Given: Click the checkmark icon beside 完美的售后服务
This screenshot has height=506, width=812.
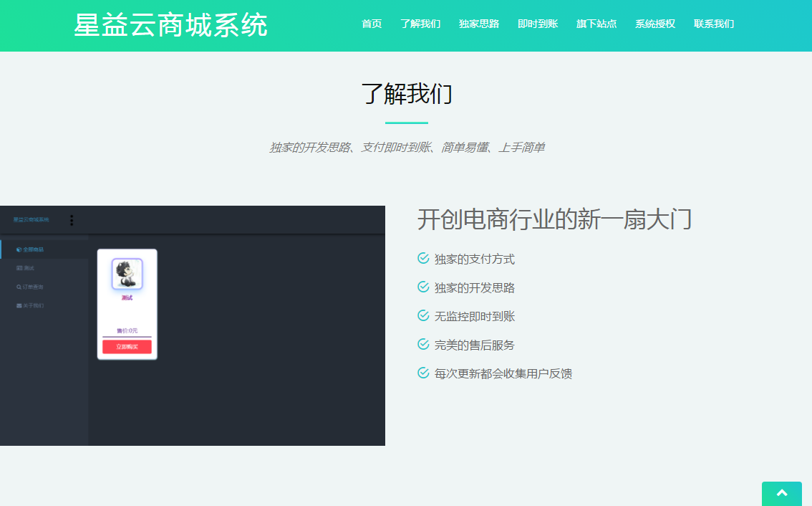Looking at the screenshot, I should point(422,344).
